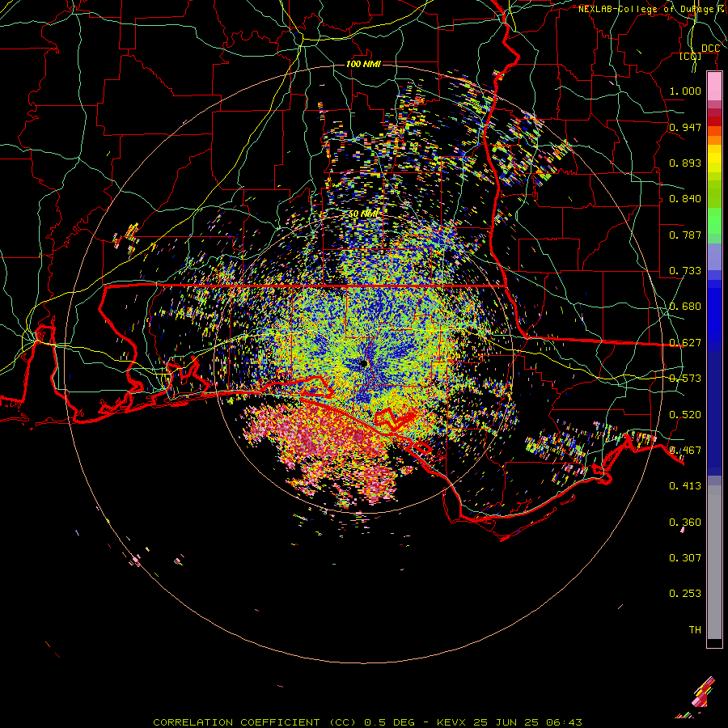Image resolution: width=728 pixels, height=728 pixels.
Task: Click the 0.627 scale value
Action: (x=685, y=343)
